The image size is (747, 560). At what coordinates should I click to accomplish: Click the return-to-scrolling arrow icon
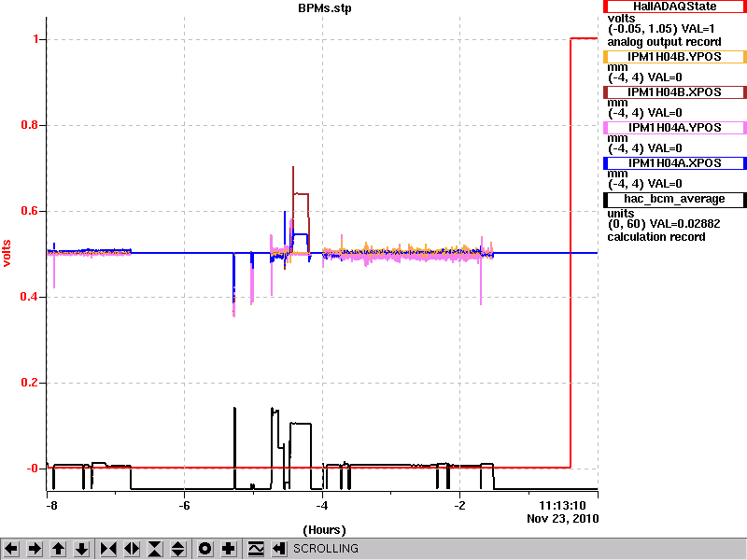278,549
